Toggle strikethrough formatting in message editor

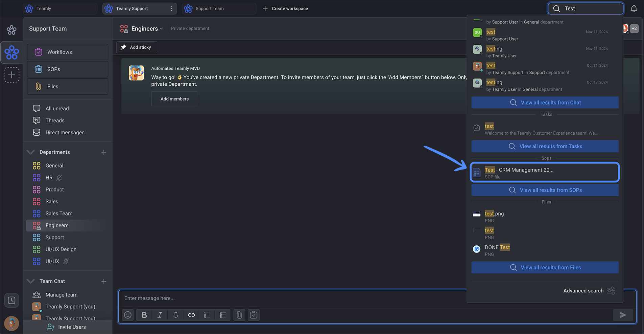pyautogui.click(x=175, y=315)
